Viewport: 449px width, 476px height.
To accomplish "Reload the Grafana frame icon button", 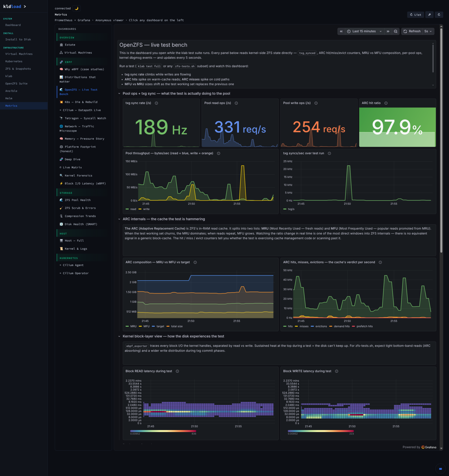I will (439, 15).
